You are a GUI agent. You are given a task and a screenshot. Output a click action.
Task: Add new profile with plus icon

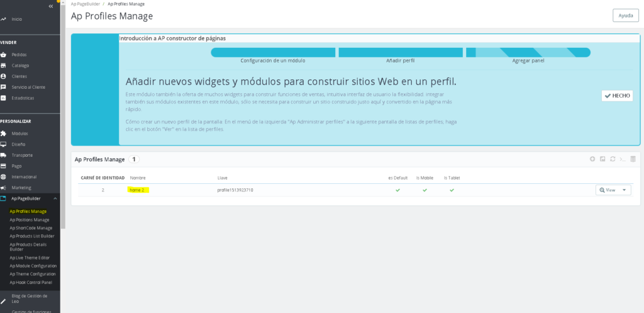[x=592, y=159]
